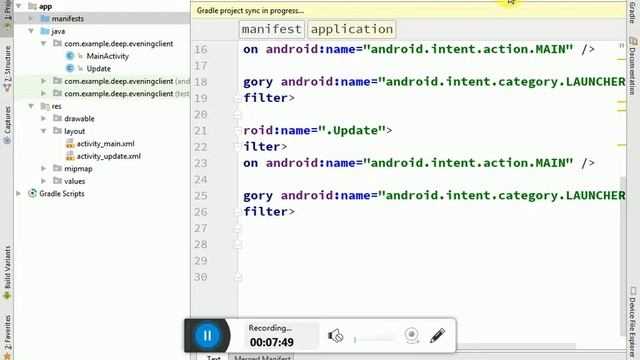Switch to the Merged Manifest tab

262,358
